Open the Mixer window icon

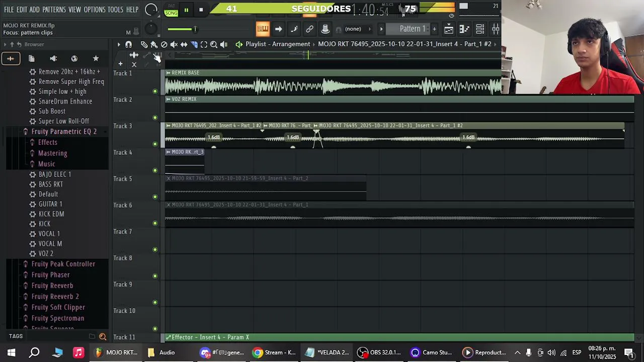point(496,29)
